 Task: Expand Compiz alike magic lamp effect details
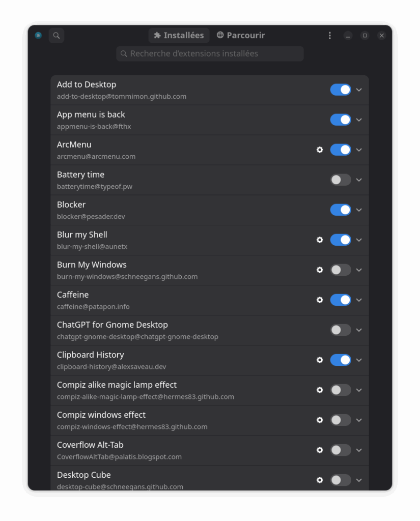[x=359, y=390]
